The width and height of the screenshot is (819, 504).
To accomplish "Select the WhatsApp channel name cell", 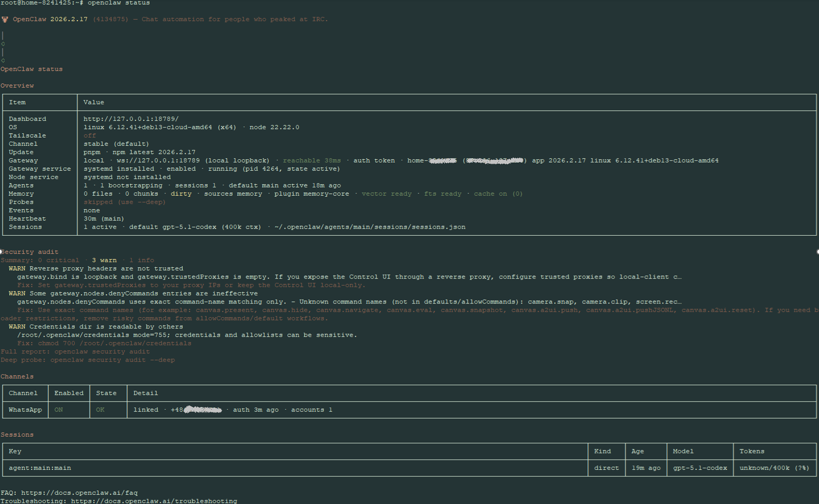I will [25, 410].
